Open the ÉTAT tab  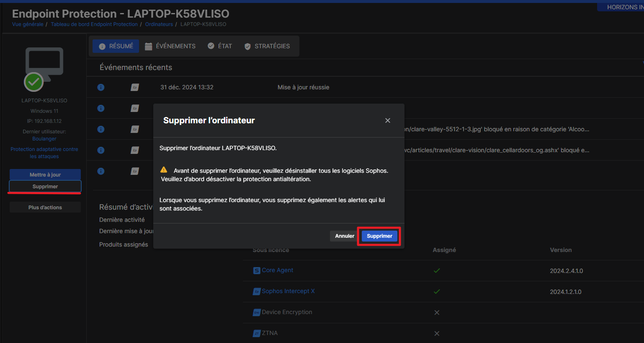[x=220, y=46]
